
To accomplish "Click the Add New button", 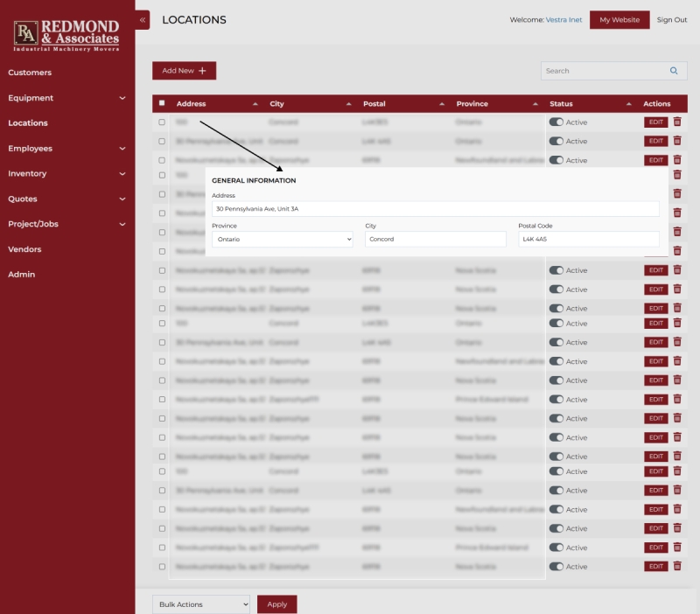I will pyautogui.click(x=184, y=71).
